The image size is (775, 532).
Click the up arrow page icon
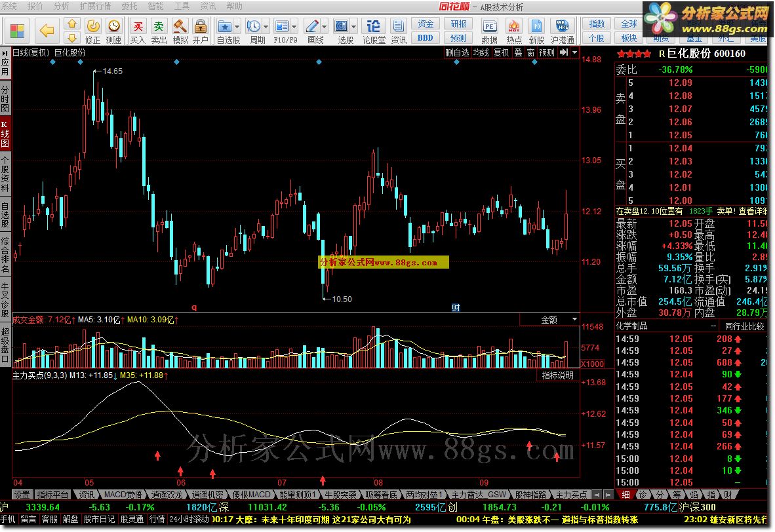(72, 24)
